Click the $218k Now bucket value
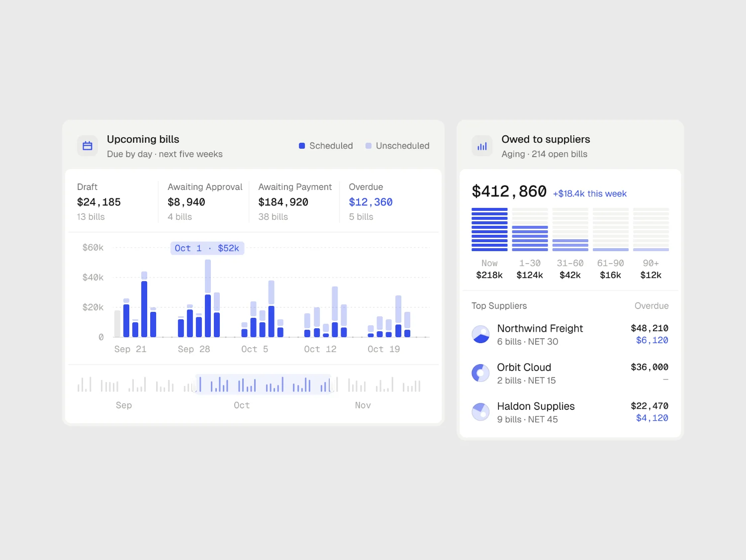This screenshot has width=746, height=560. click(489, 275)
